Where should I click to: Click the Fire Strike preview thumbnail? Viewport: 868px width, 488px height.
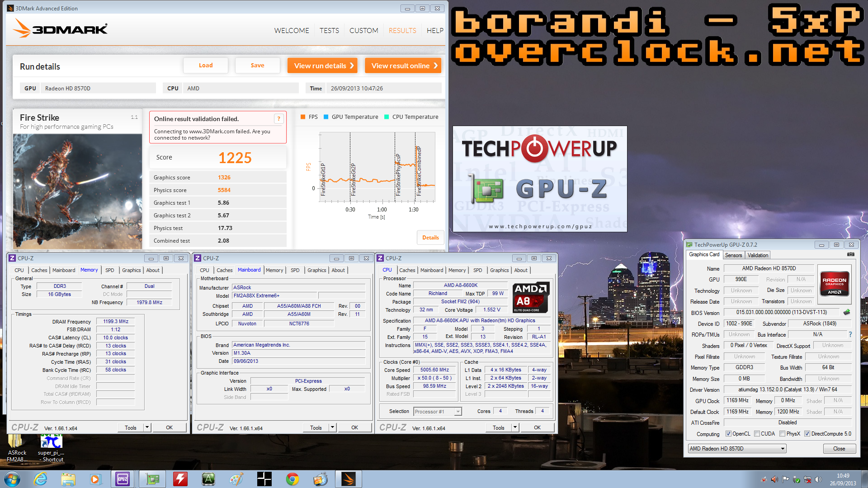(77, 191)
